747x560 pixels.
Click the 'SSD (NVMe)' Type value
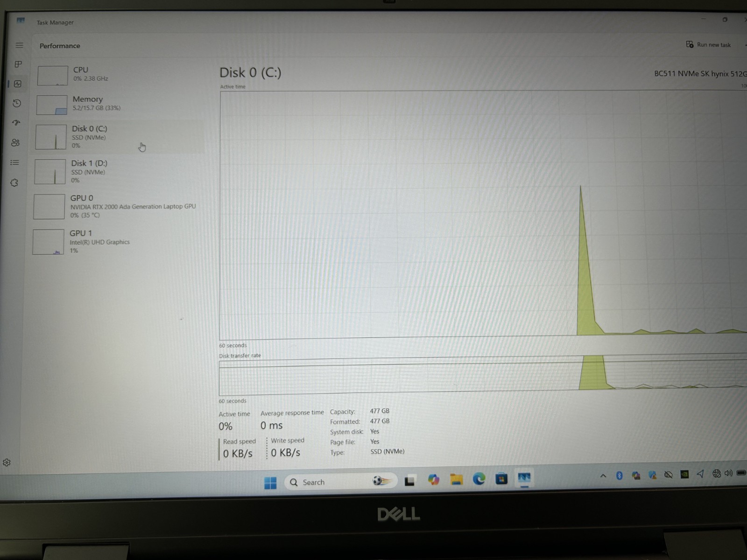[x=388, y=452]
